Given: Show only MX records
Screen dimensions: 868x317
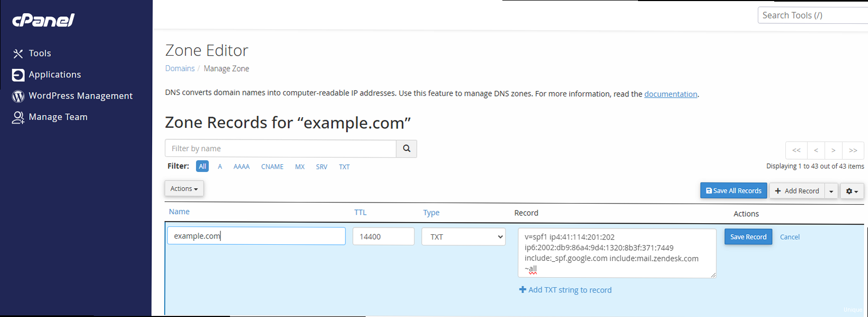Looking at the screenshot, I should (x=299, y=167).
